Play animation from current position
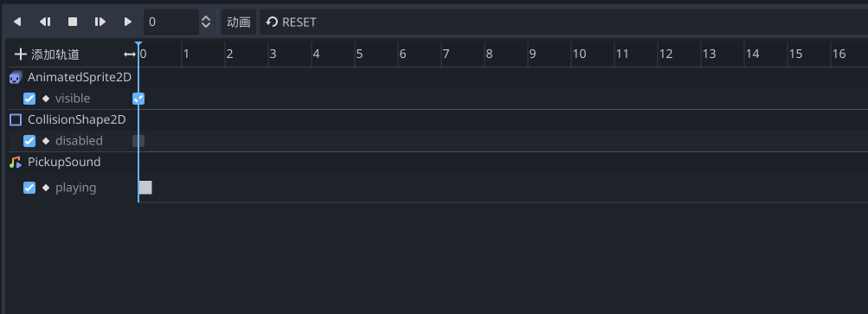 100,22
